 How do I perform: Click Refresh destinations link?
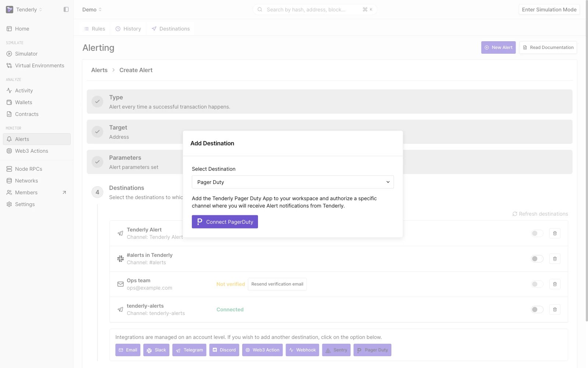(x=540, y=214)
